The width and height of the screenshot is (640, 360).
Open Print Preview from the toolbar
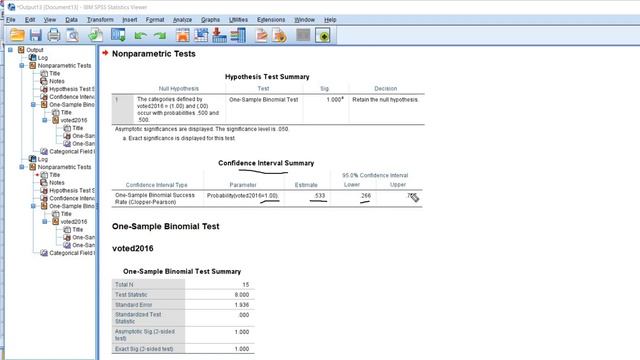click(x=73, y=35)
